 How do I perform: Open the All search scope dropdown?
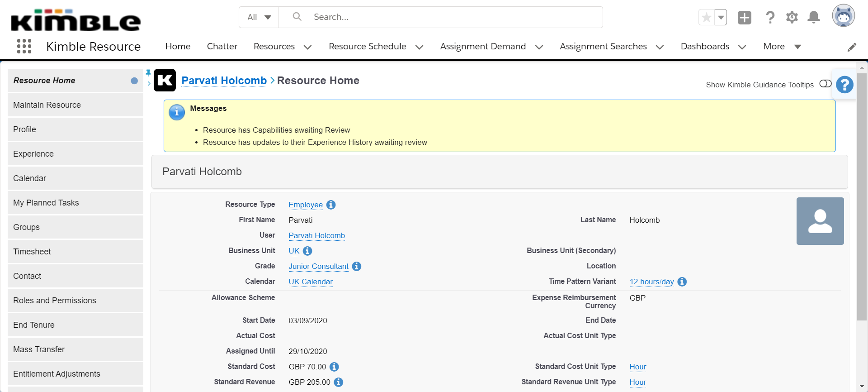[259, 17]
